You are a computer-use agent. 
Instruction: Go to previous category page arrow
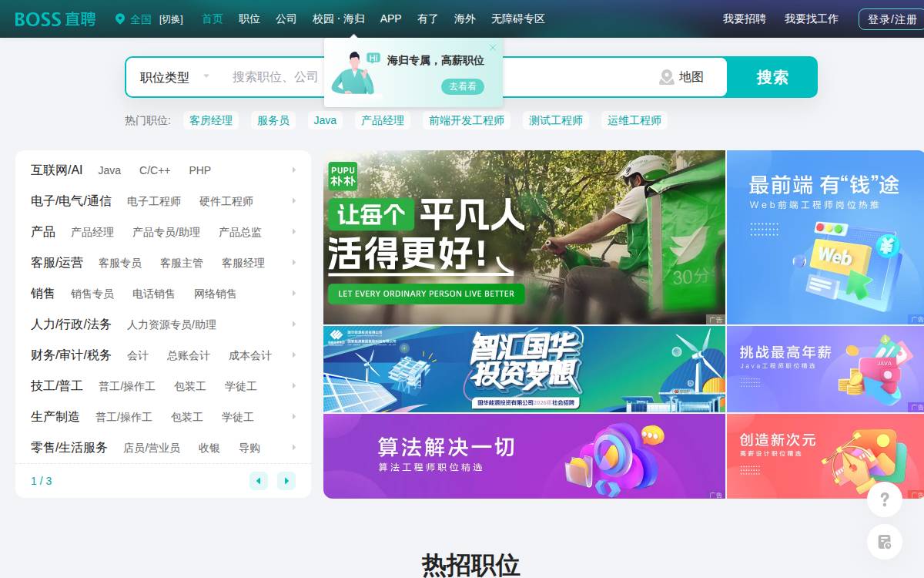[259, 481]
